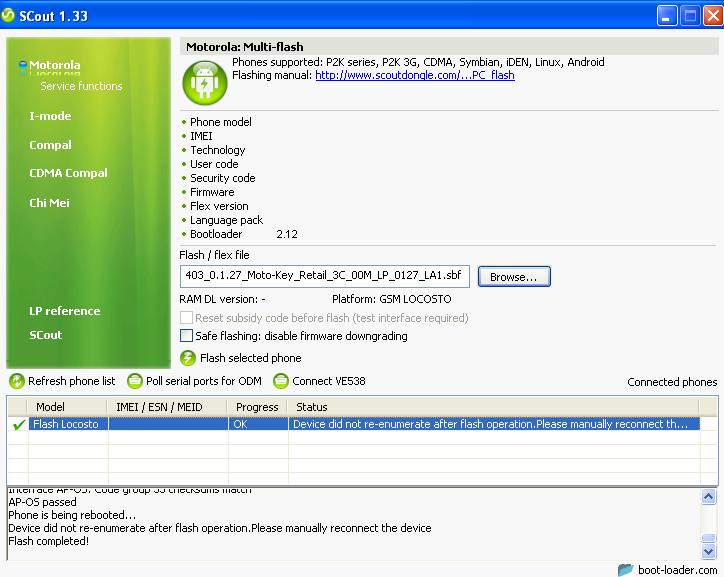Click the Bootloader 2.12 value
This screenshot has width=724, height=577.
coord(287,234)
